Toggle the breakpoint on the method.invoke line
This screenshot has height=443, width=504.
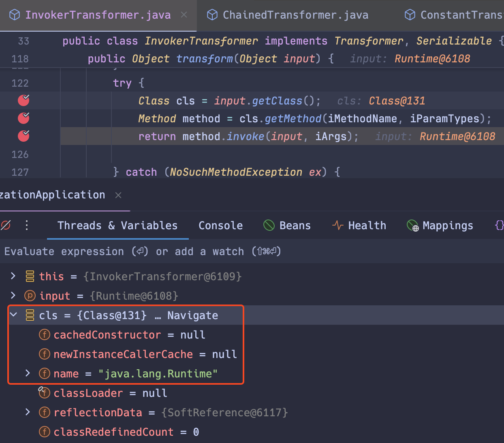pyautogui.click(x=23, y=136)
